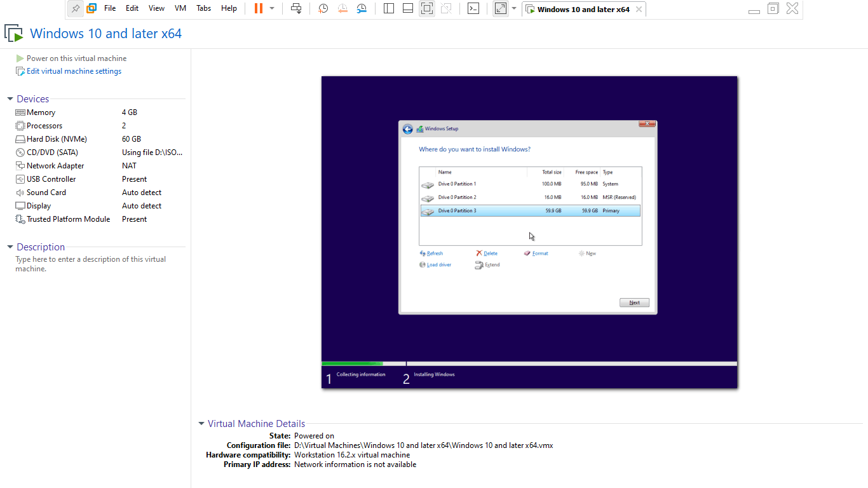868x488 pixels.
Task: Open the Help menu
Action: point(229,8)
